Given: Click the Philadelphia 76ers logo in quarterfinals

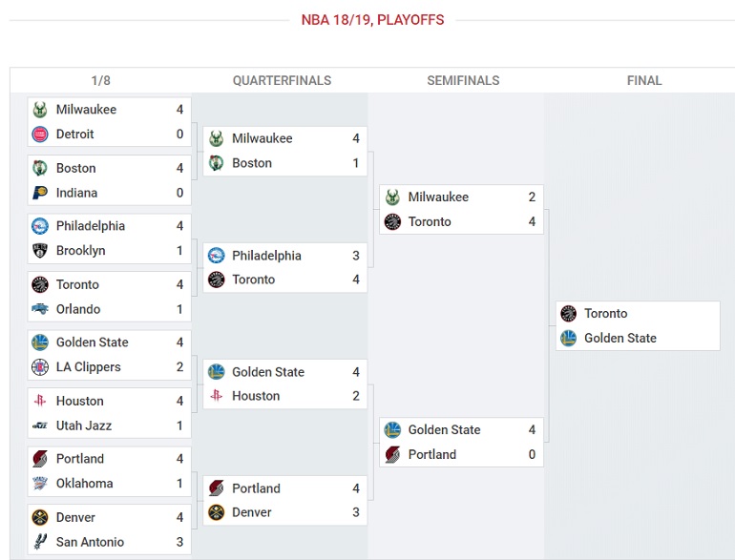Looking at the screenshot, I should click(x=216, y=256).
